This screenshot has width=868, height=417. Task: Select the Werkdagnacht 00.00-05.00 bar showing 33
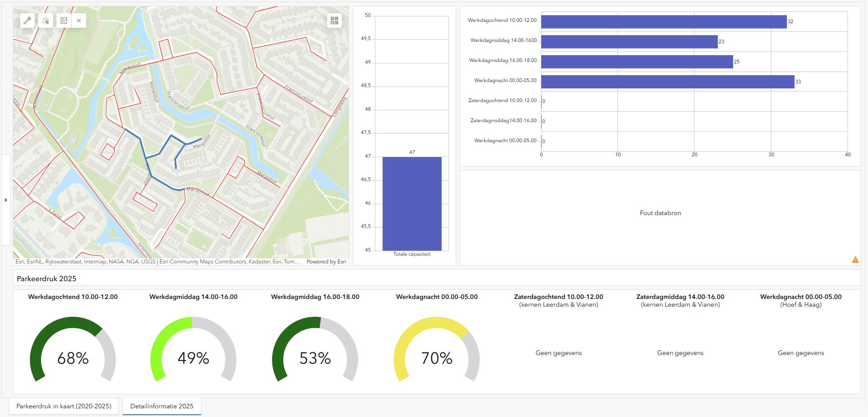coord(668,82)
